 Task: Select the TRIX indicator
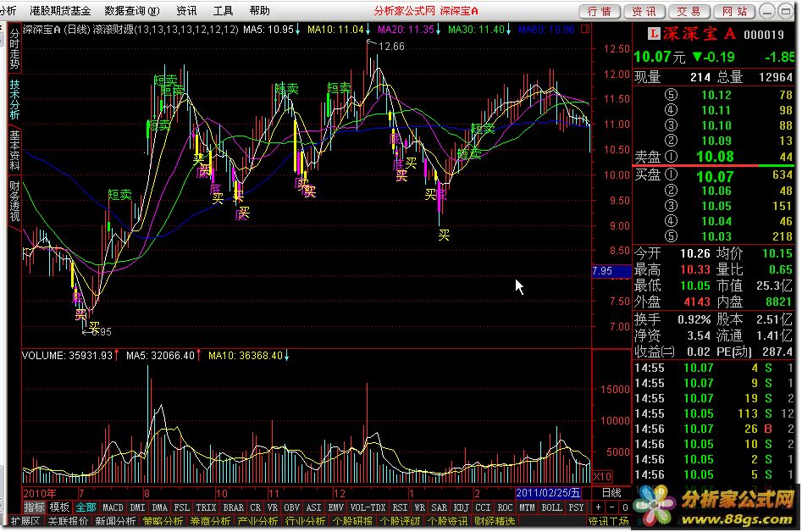tap(206, 507)
